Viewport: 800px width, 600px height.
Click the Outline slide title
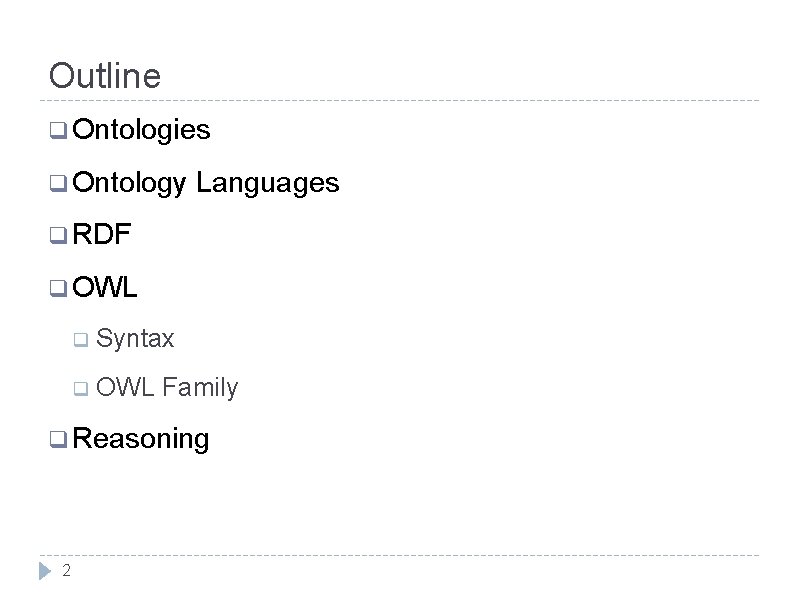click(x=104, y=76)
